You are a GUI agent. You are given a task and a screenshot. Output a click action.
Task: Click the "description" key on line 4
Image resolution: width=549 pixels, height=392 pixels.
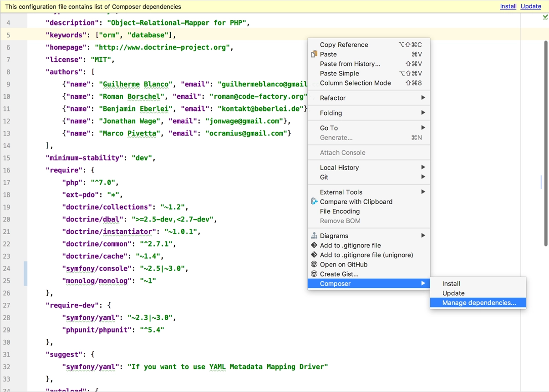[72, 23]
